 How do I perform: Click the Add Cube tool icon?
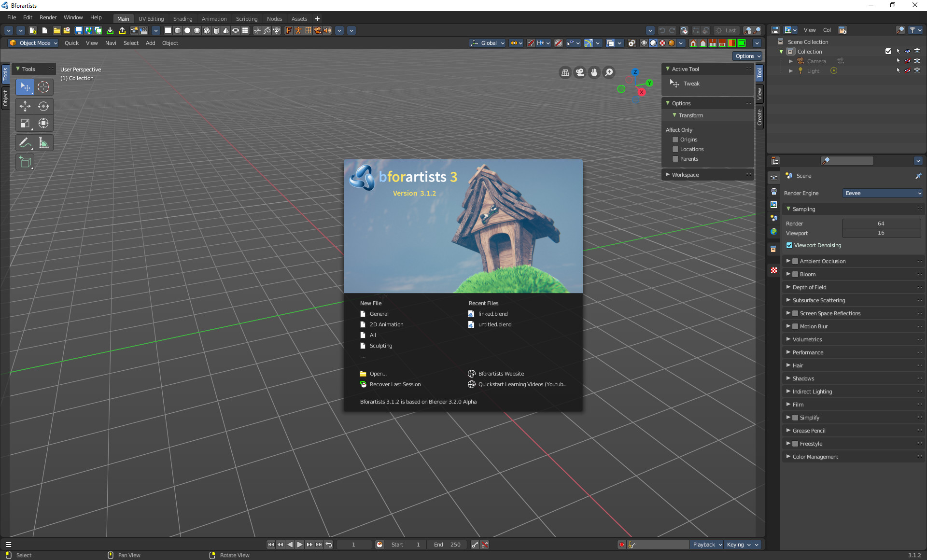pos(25,162)
